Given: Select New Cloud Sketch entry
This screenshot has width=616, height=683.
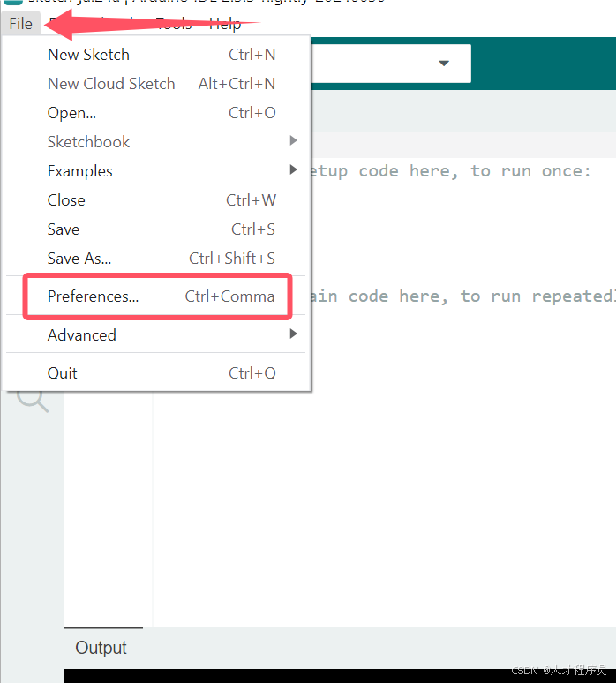Looking at the screenshot, I should click(156, 84).
